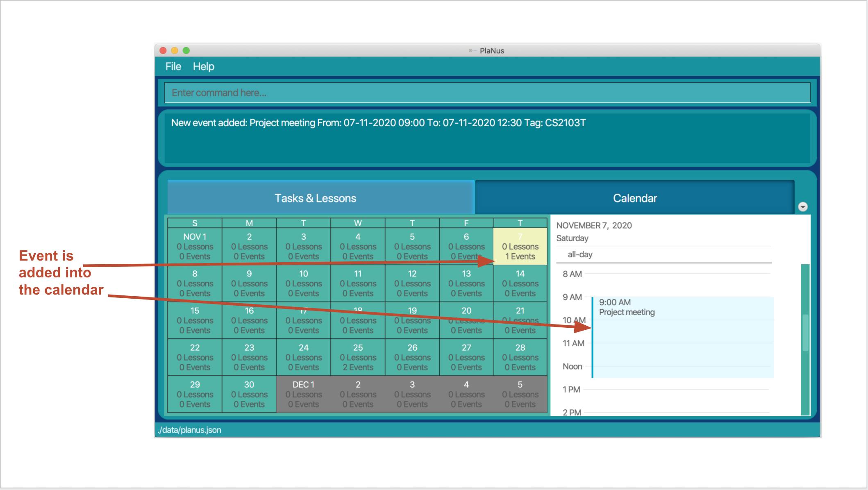Select the DEC 1 calendar cell
The width and height of the screenshot is (868, 490).
(x=304, y=394)
